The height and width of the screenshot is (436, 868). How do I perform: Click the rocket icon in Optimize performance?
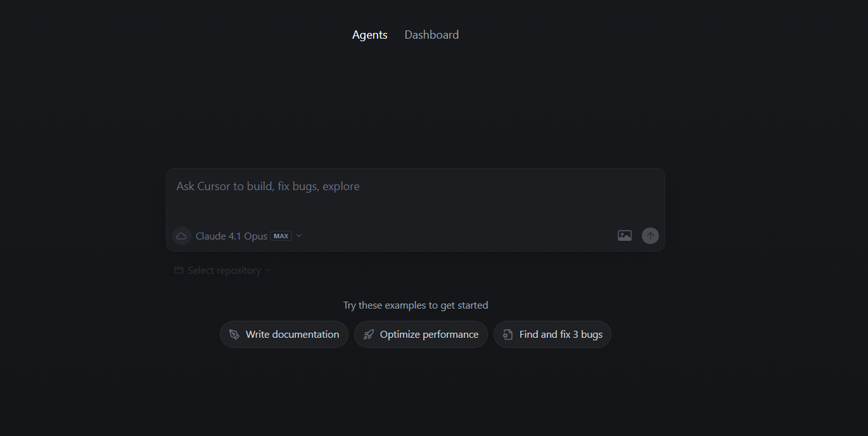369,335
